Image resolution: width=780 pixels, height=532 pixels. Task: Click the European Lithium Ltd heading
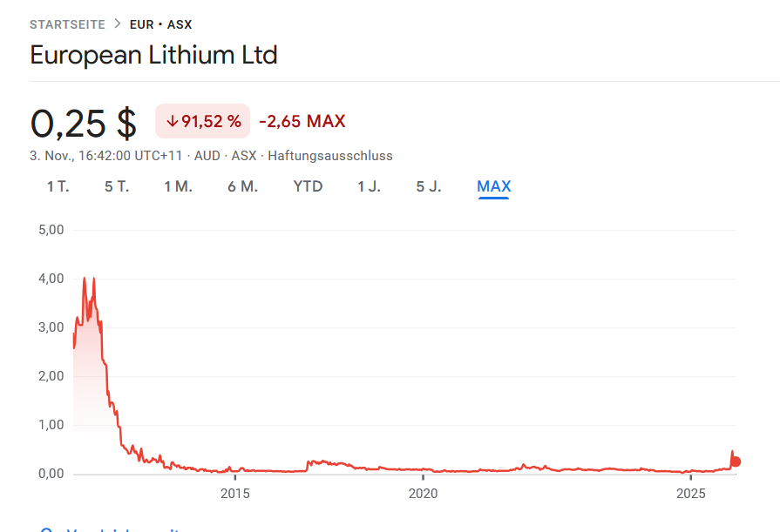pos(153,56)
